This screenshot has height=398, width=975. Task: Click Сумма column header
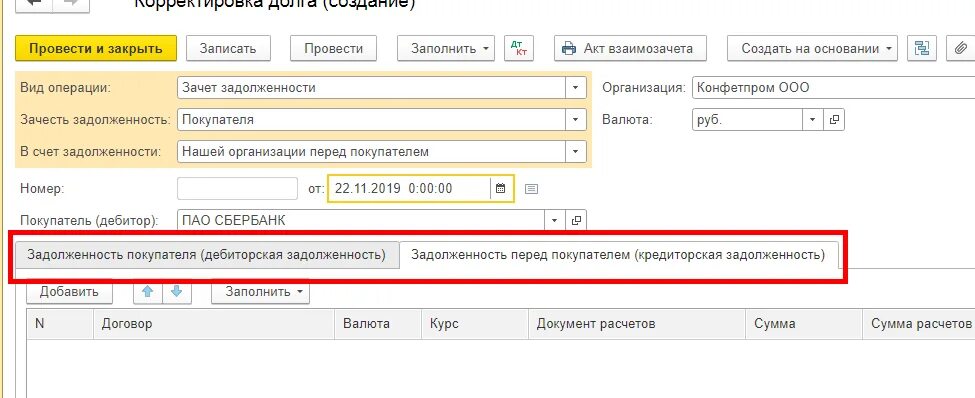[x=804, y=324]
